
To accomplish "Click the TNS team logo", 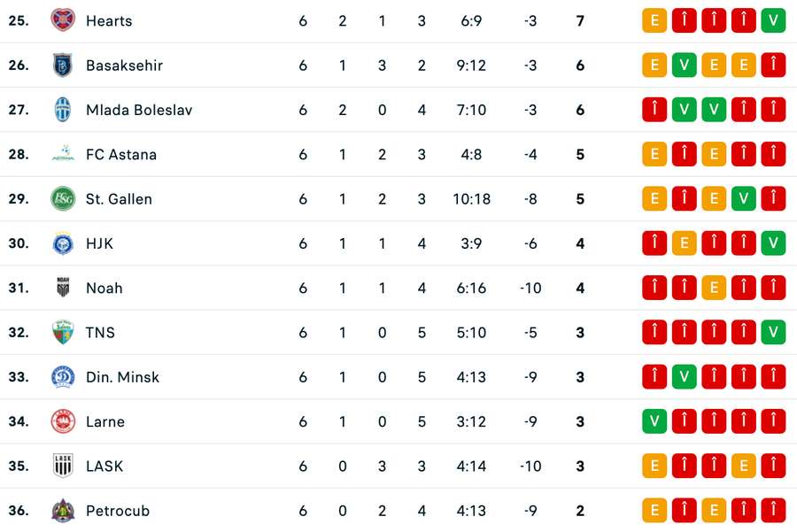I will (x=63, y=333).
